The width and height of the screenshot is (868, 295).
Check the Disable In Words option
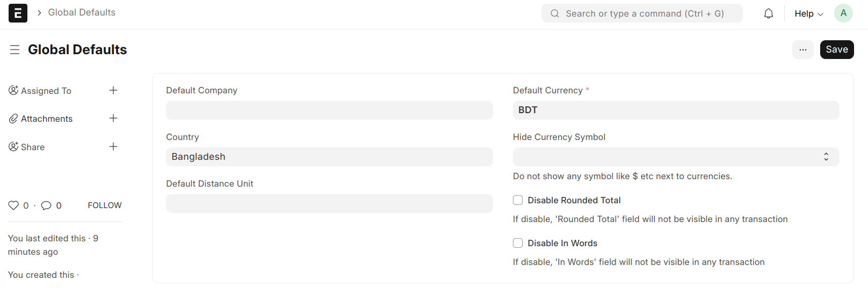pos(518,243)
